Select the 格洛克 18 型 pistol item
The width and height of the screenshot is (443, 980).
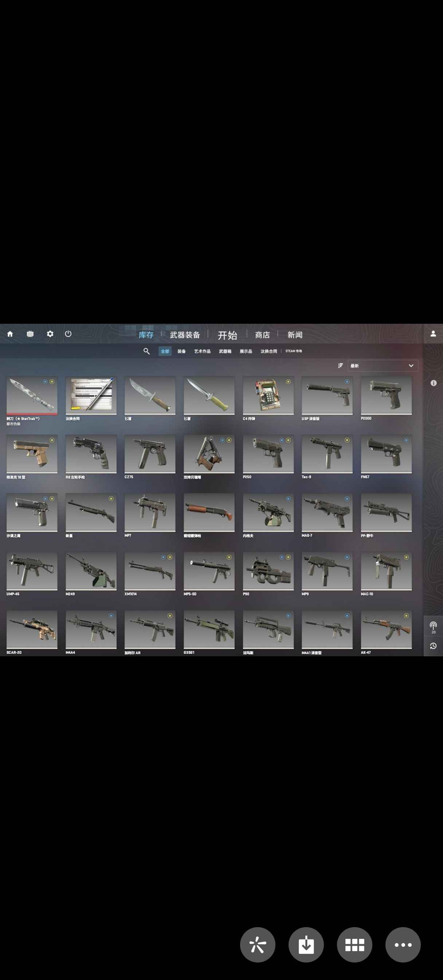[x=32, y=457]
